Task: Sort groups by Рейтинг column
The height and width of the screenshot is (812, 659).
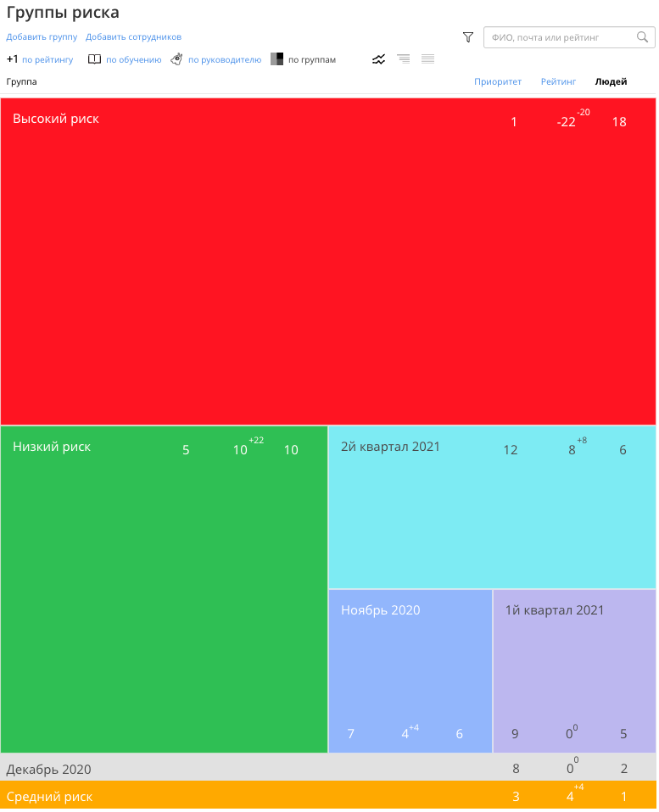Action: point(559,82)
